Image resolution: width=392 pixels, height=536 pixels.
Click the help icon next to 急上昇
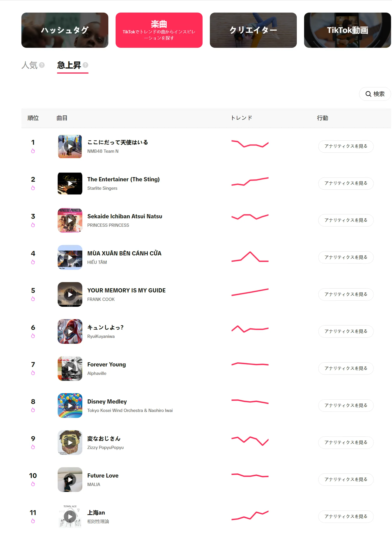tap(85, 65)
